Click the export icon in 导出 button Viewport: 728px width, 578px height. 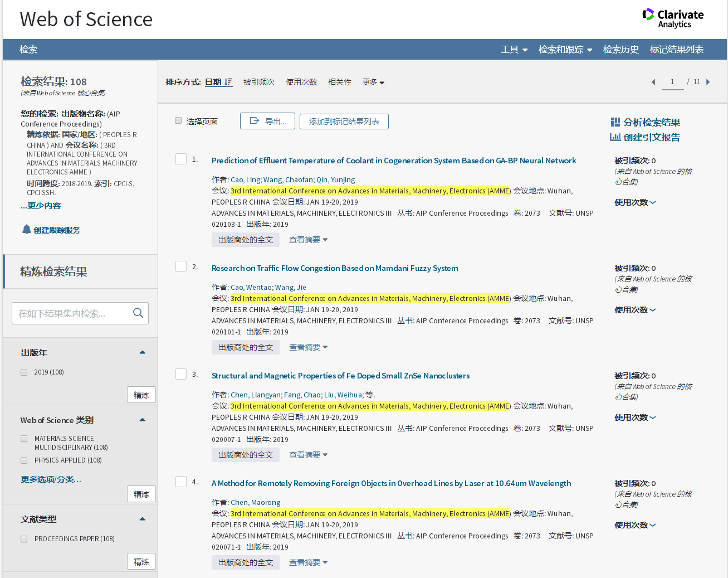pos(255,120)
